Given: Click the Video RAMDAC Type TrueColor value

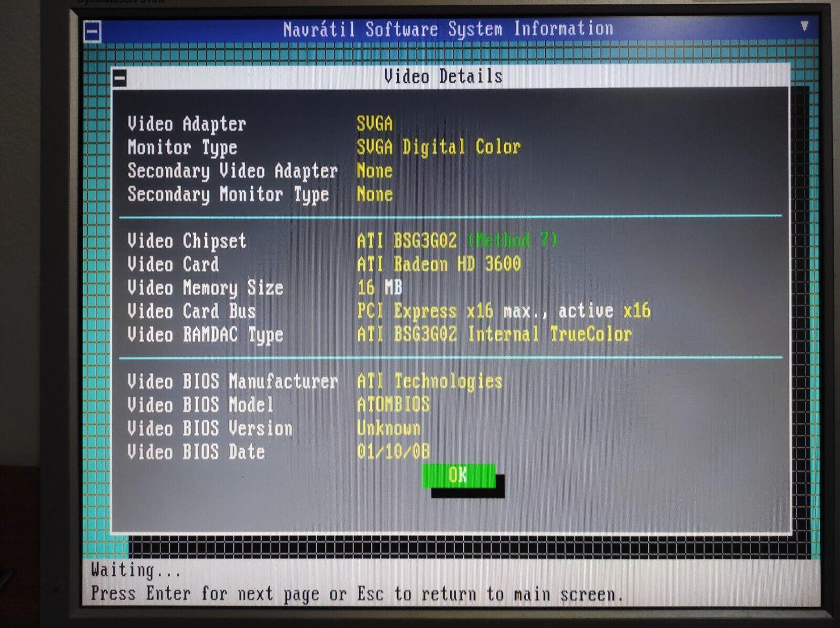Looking at the screenshot, I should (591, 334).
